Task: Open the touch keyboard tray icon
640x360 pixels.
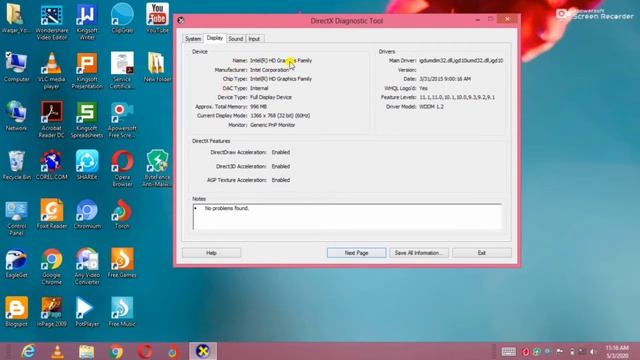Action: click(509, 351)
